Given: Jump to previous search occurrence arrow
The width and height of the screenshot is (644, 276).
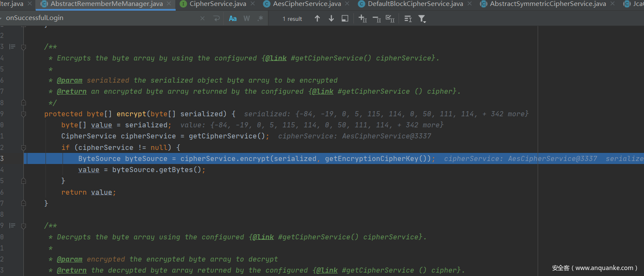Looking at the screenshot, I should (317, 19).
